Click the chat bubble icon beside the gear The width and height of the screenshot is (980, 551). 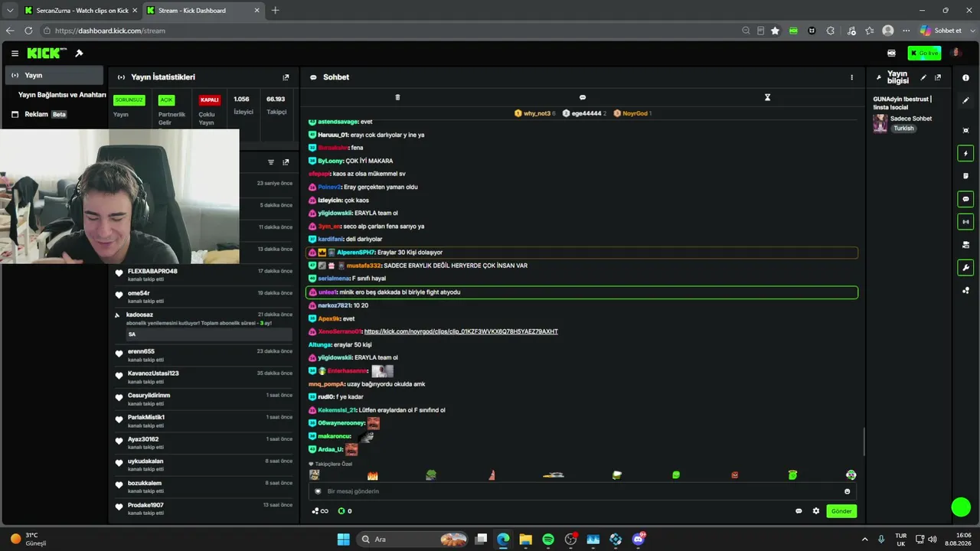tap(799, 511)
